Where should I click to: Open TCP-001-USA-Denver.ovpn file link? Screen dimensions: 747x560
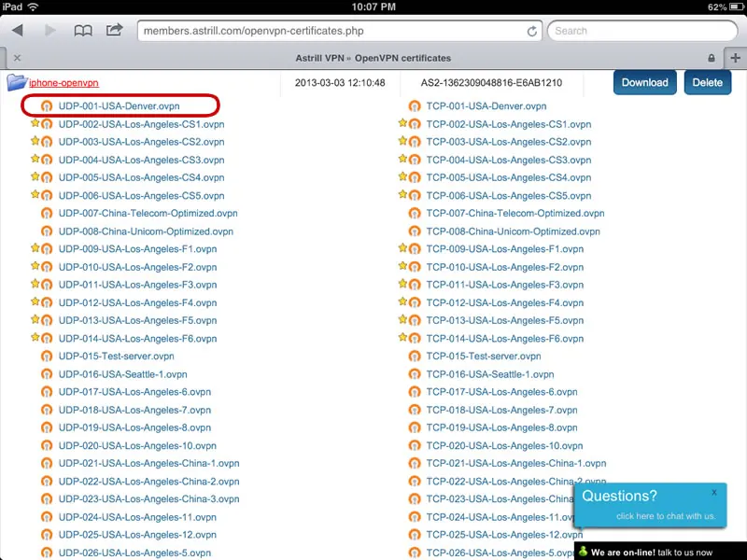tap(486, 106)
